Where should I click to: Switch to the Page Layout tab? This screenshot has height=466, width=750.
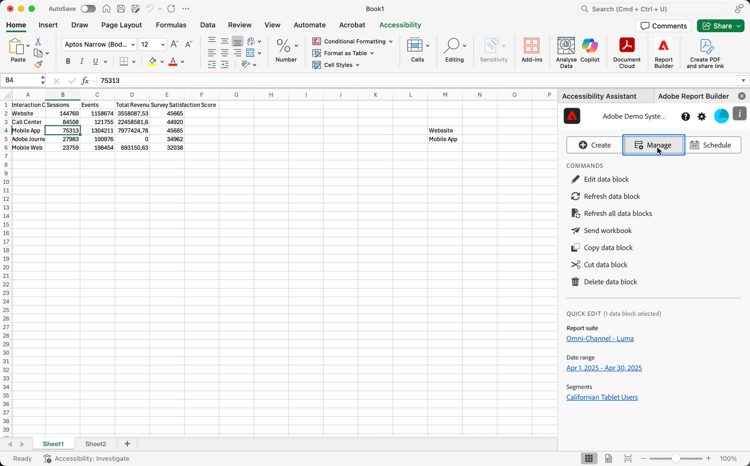121,25
